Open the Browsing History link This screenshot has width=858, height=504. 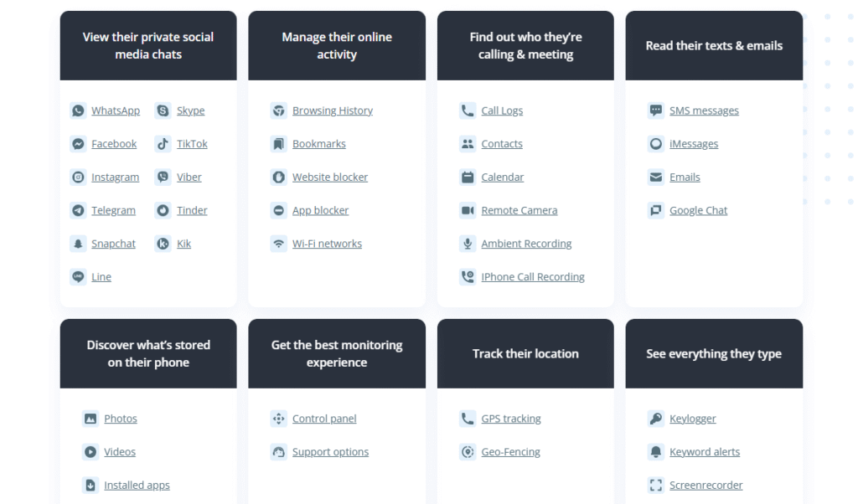pos(332,111)
